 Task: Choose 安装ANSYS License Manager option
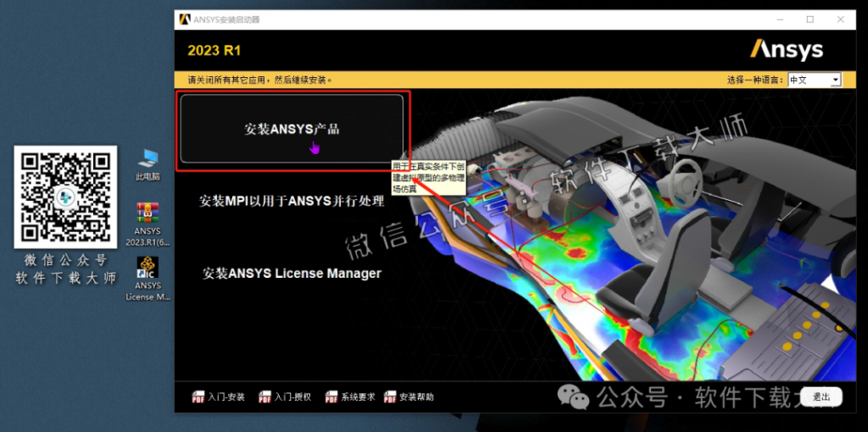click(292, 274)
